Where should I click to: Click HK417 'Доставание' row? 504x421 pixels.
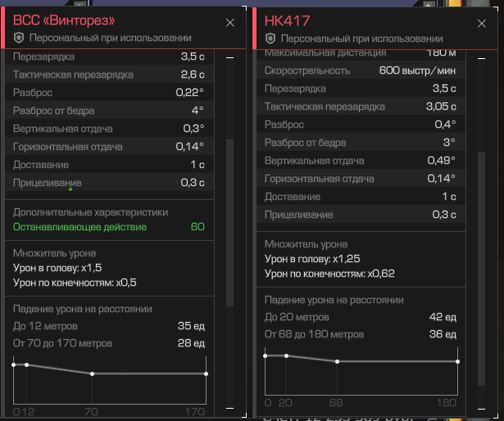(x=361, y=197)
